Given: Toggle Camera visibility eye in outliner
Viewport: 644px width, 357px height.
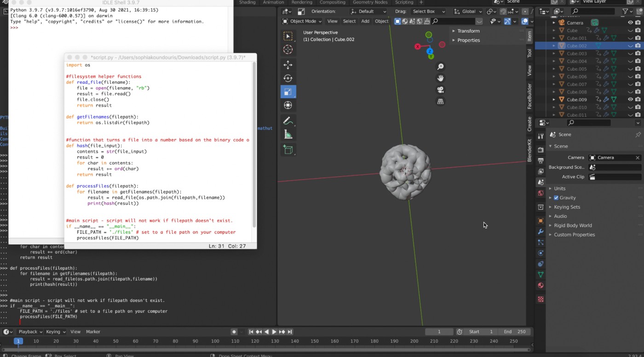Looking at the screenshot, I should (630, 23).
